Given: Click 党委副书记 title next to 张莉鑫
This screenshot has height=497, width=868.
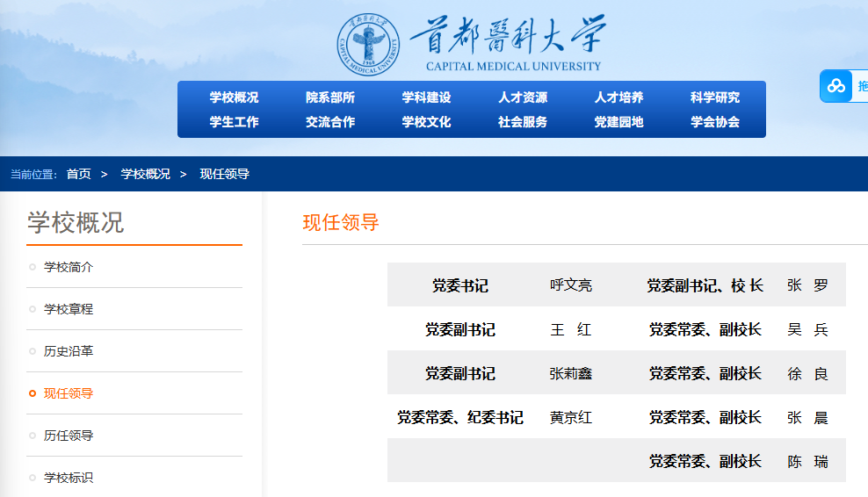Looking at the screenshot, I should point(460,373).
